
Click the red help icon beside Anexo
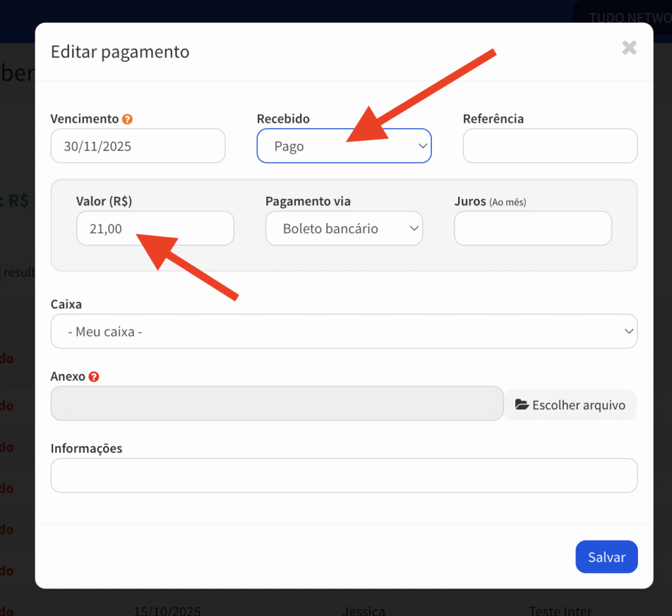pyautogui.click(x=94, y=377)
